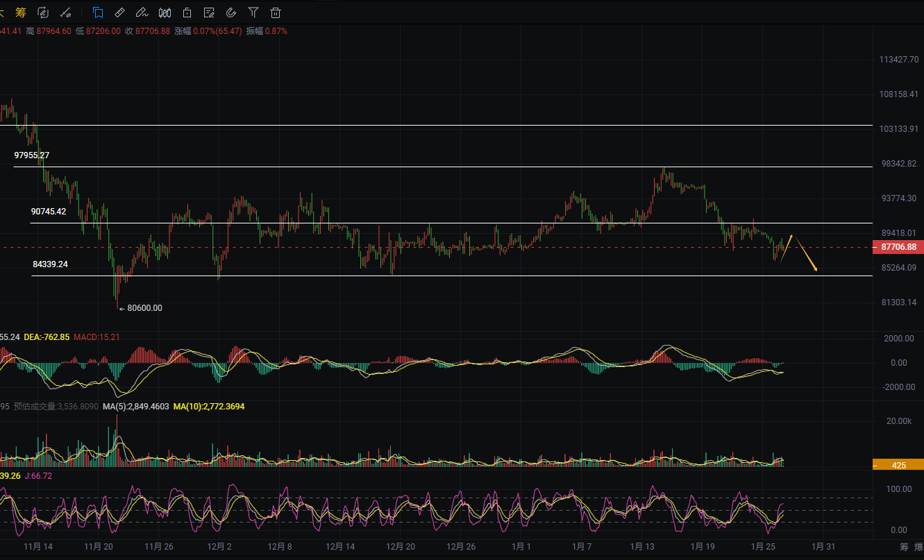Viewport: 924px width, 560px height.
Task: Open the note edit tool icon
Action: [x=209, y=12]
